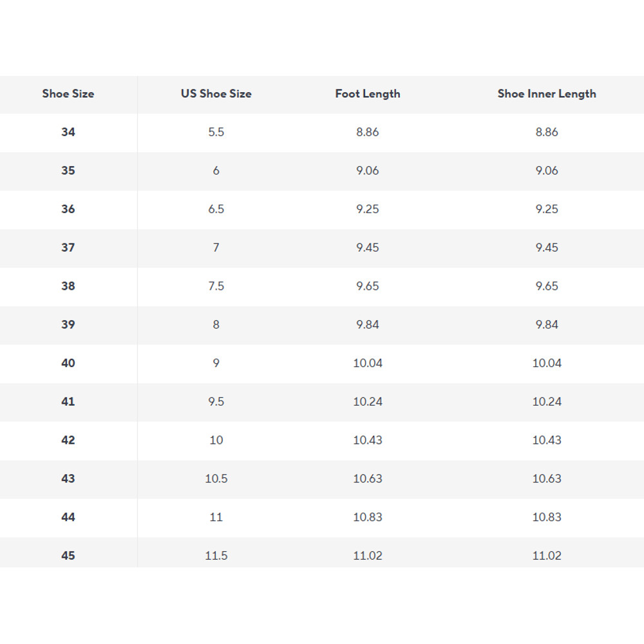The width and height of the screenshot is (644, 644).
Task: Select US shoe size 10 cell
Action: (216, 440)
